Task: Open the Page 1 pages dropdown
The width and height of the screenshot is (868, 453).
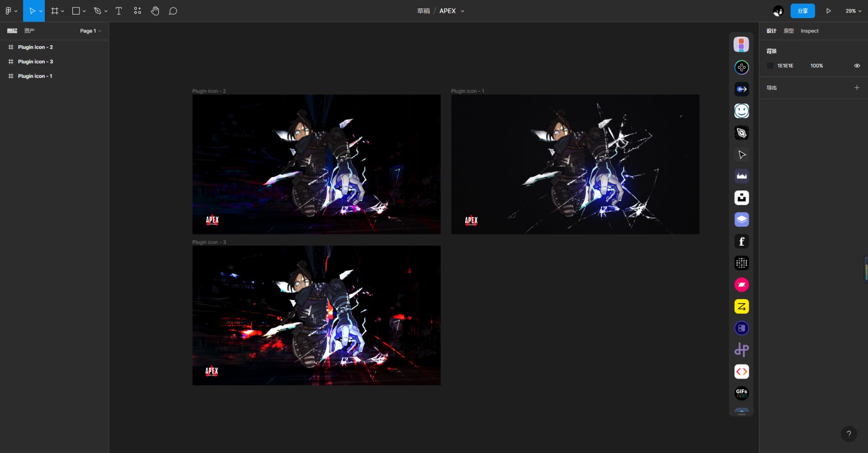Action: click(91, 31)
